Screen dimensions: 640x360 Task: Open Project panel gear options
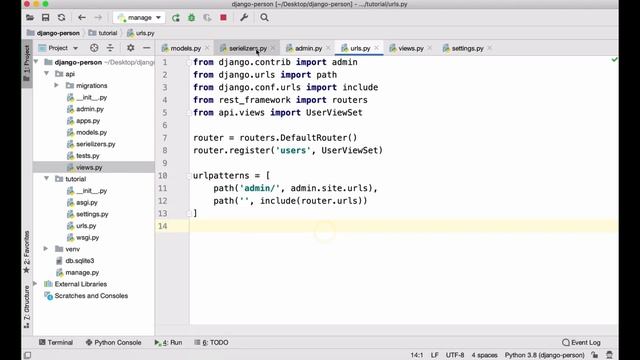pos(131,48)
